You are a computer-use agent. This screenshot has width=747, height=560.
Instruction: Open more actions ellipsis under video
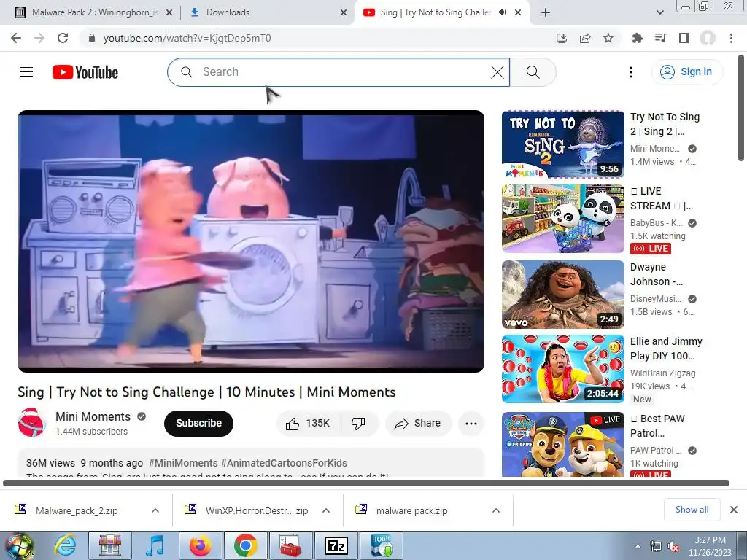(471, 423)
